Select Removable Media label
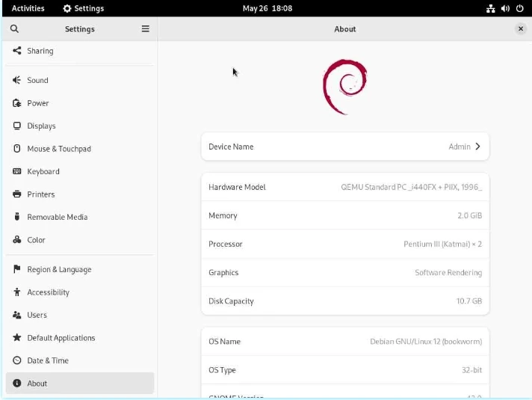 [x=58, y=217]
